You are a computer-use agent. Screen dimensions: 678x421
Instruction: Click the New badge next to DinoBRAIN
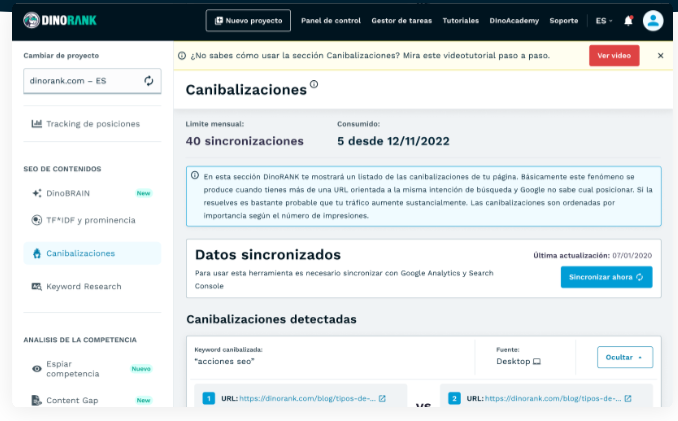144,193
